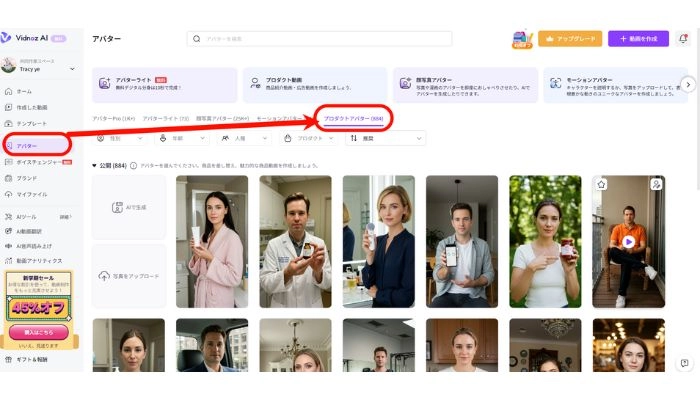Select the man holding a phone avatar
700x400 pixels.
(462, 242)
